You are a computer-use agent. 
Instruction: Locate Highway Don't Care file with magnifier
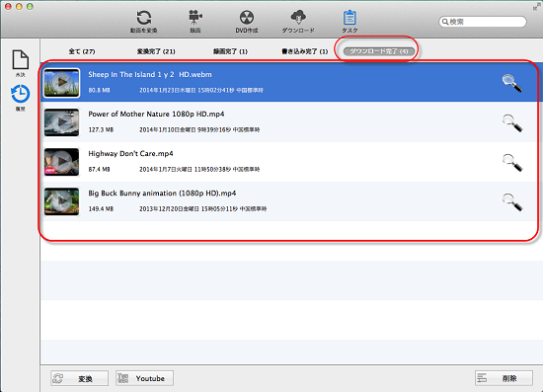pos(512,162)
